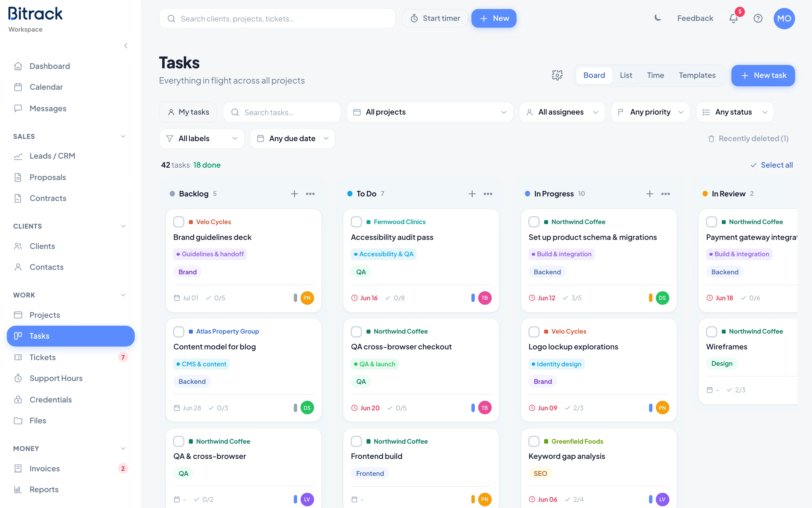Open the Any priority dropdown
The height and width of the screenshot is (508, 812).
[x=650, y=112]
